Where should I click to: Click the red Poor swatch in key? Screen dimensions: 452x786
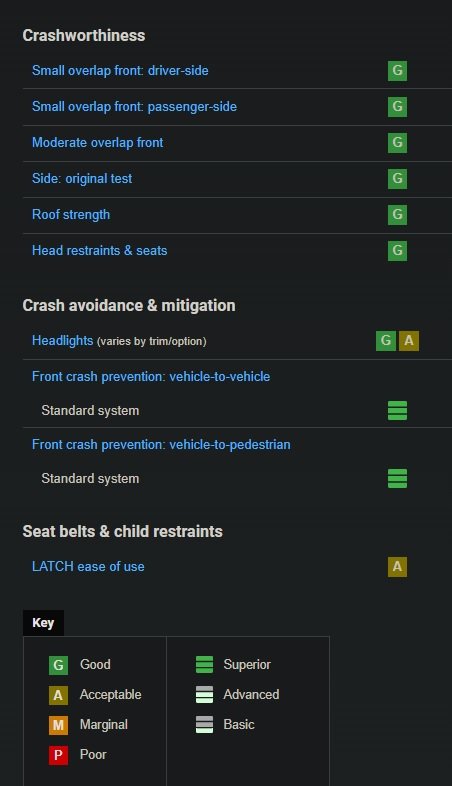coord(58,755)
